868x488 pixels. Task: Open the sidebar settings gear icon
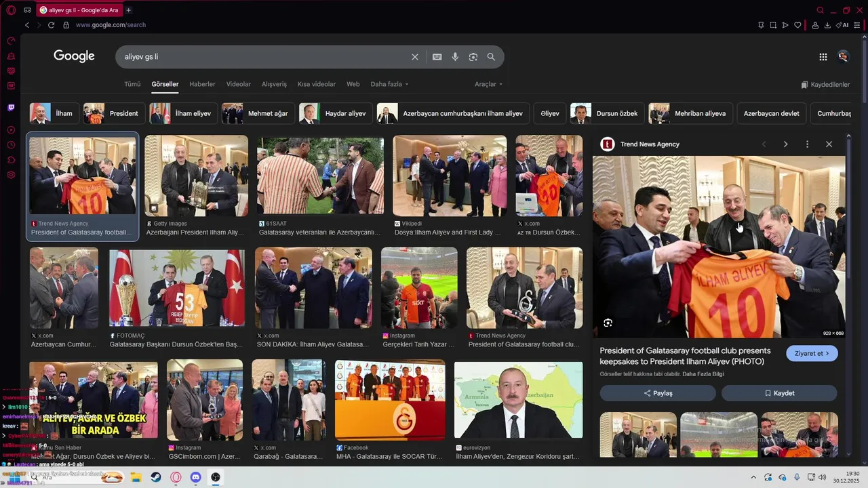[x=11, y=175]
